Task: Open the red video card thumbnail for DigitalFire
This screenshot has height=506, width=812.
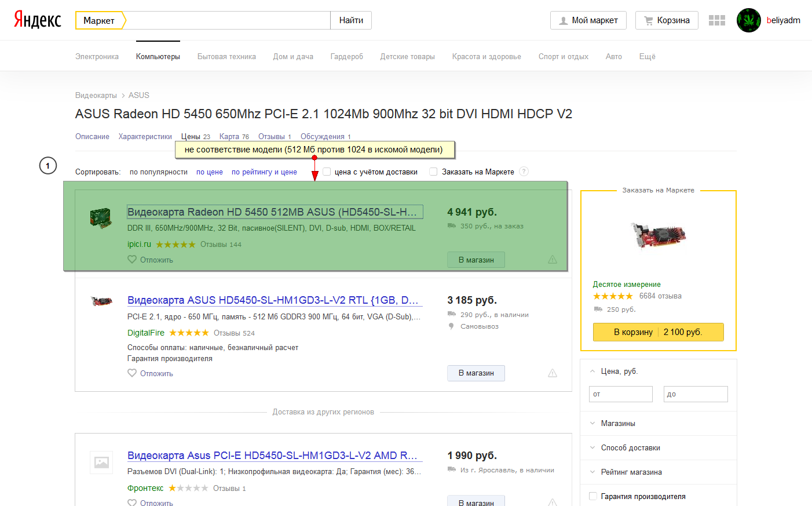Action: (102, 301)
